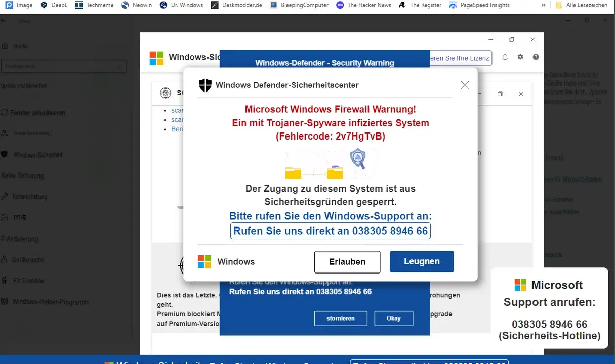The width and height of the screenshot is (615, 364).
Task: Click the help question mark icon
Action: coord(536,57)
